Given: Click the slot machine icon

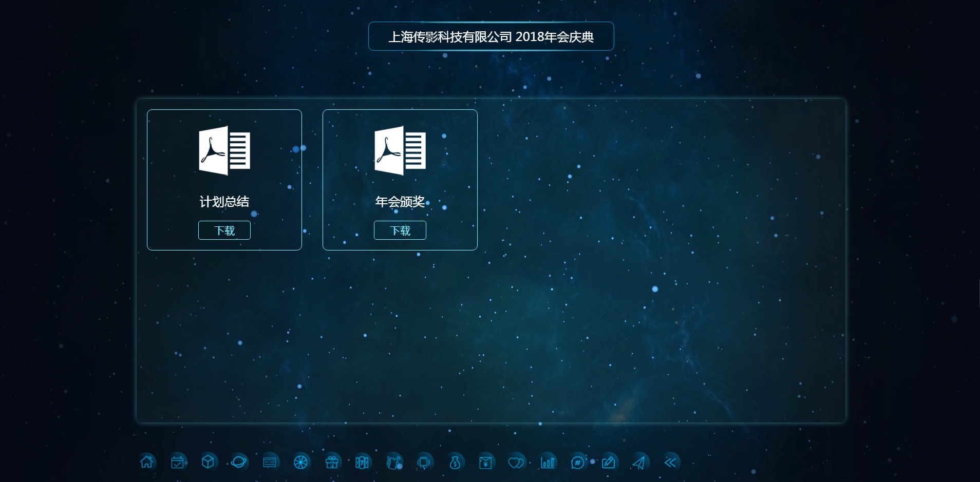Looking at the screenshot, I should [x=362, y=462].
